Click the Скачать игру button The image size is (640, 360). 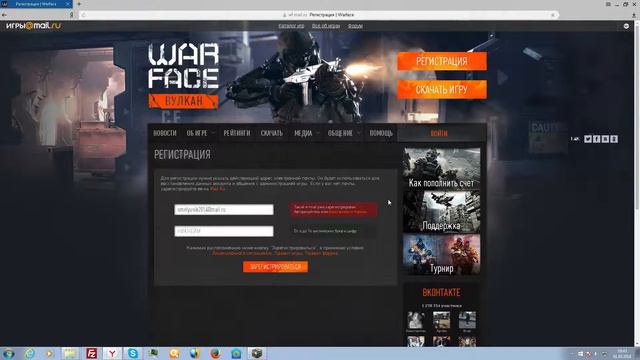tap(442, 89)
